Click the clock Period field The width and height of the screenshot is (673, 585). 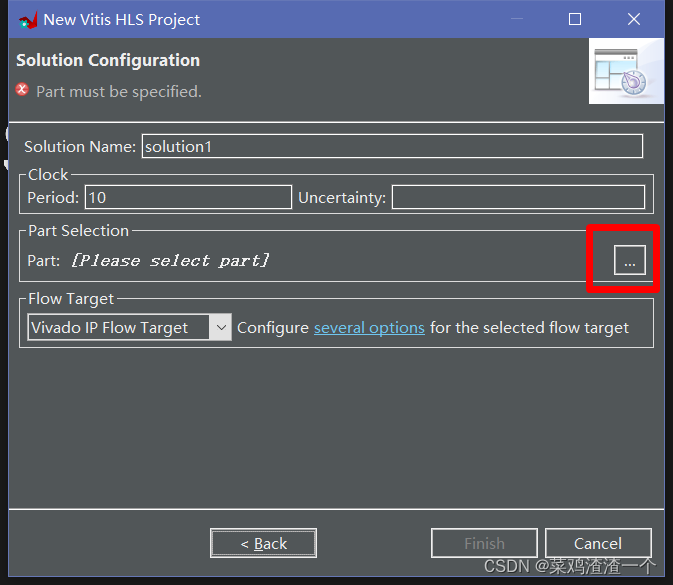point(188,197)
